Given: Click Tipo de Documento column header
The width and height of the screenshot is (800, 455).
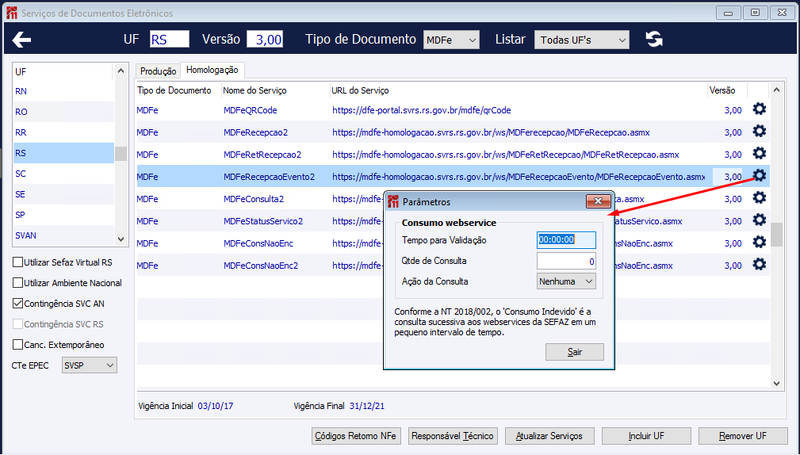Looking at the screenshot, I should pos(174,90).
